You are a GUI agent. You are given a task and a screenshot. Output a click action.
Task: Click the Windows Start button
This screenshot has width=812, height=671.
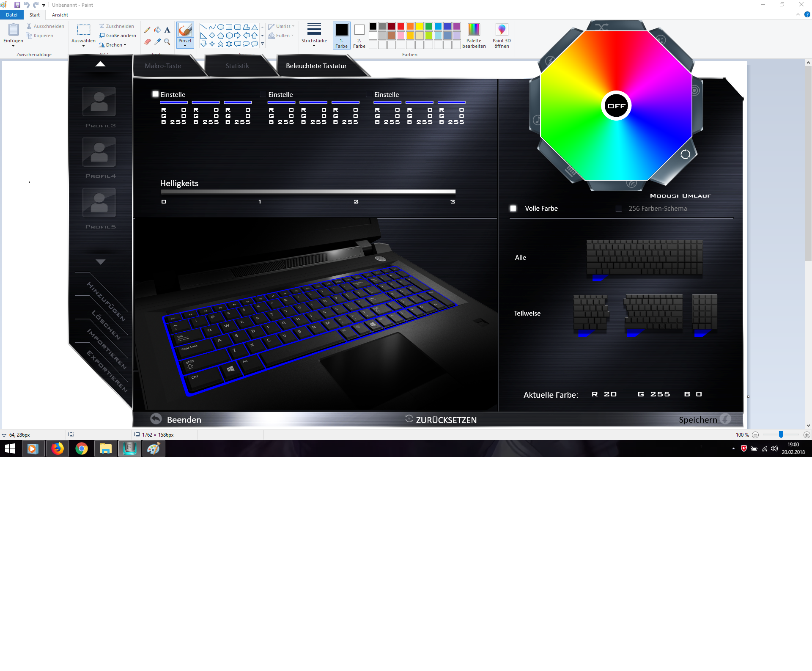pos(10,448)
